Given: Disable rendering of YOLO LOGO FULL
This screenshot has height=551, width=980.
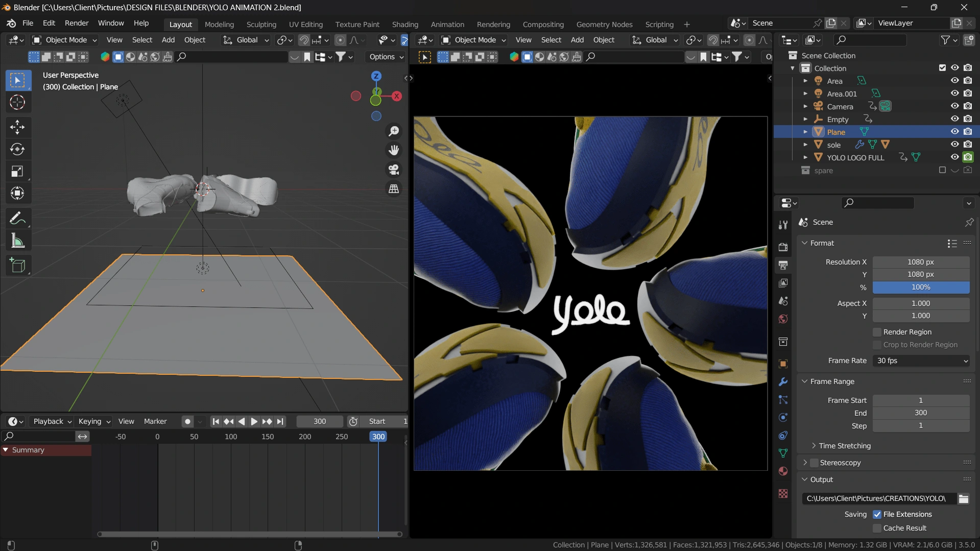Looking at the screenshot, I should click(968, 157).
